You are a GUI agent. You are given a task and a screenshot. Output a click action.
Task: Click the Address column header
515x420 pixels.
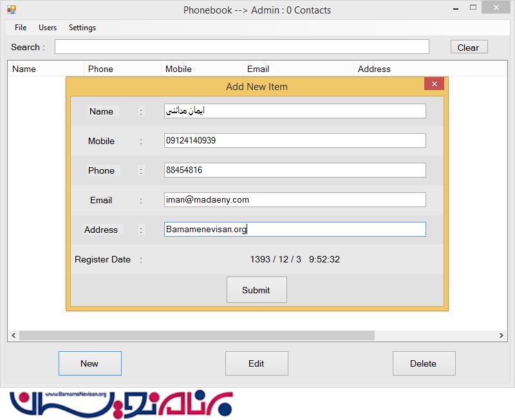pos(430,69)
